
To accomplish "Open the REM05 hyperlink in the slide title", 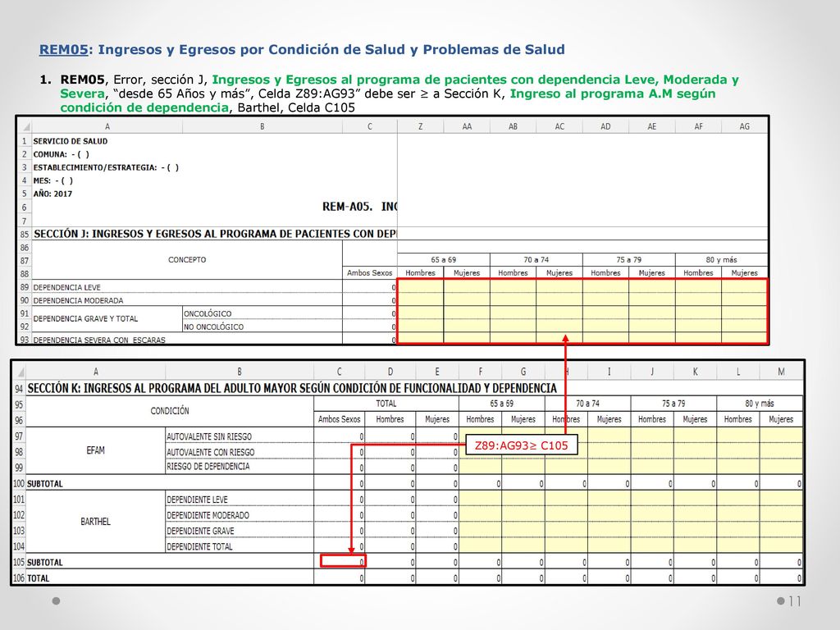I will pos(63,50).
